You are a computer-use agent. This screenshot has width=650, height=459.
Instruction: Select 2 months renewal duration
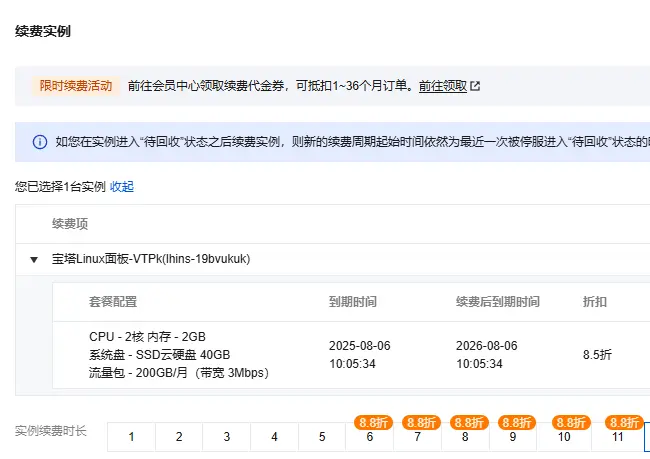pos(178,437)
